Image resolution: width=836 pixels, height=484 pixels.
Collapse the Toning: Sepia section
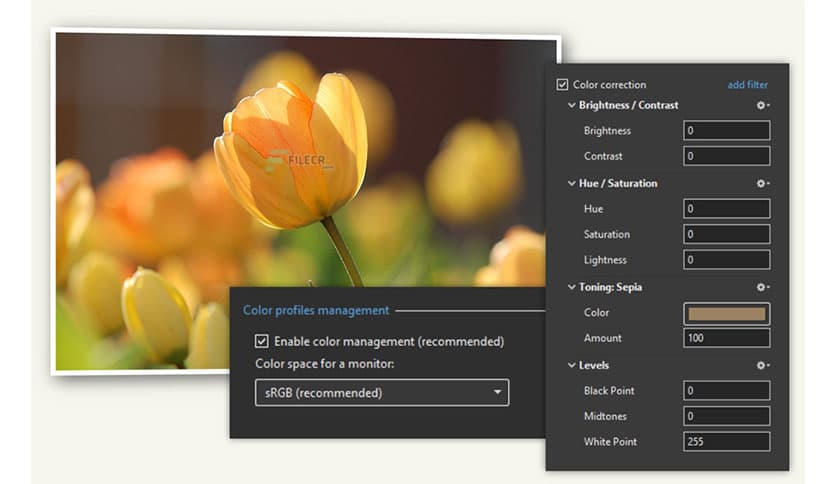click(572, 287)
